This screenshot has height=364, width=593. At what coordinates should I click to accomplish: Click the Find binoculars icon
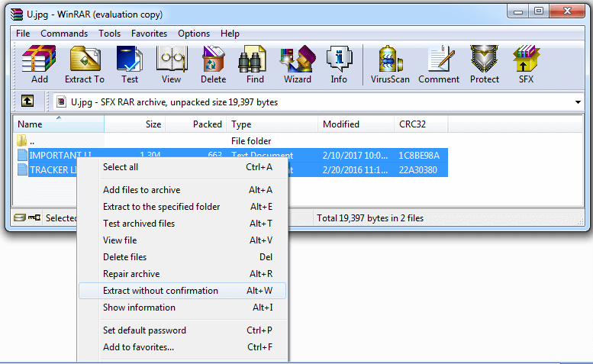click(253, 59)
